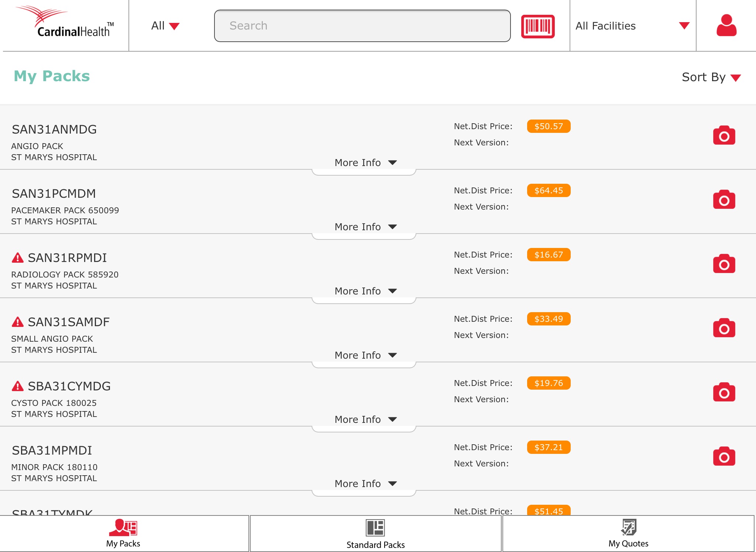The width and height of the screenshot is (756, 552).
Task: Expand More Info for SAN31PCMDM
Action: (x=365, y=227)
